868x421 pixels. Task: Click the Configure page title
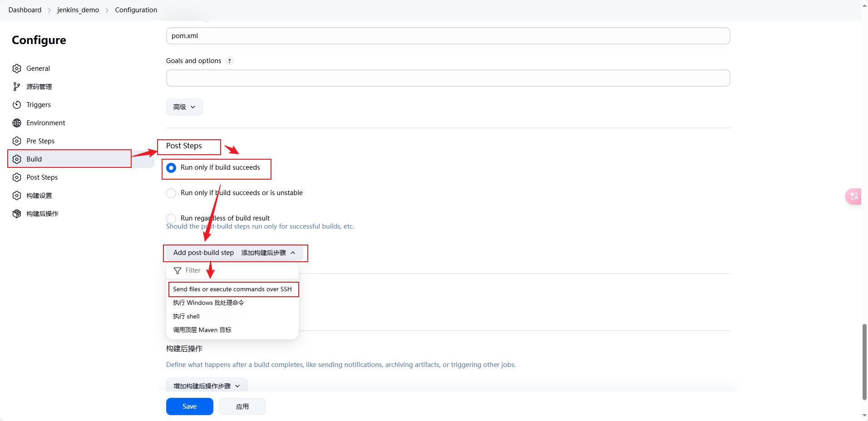pos(39,40)
